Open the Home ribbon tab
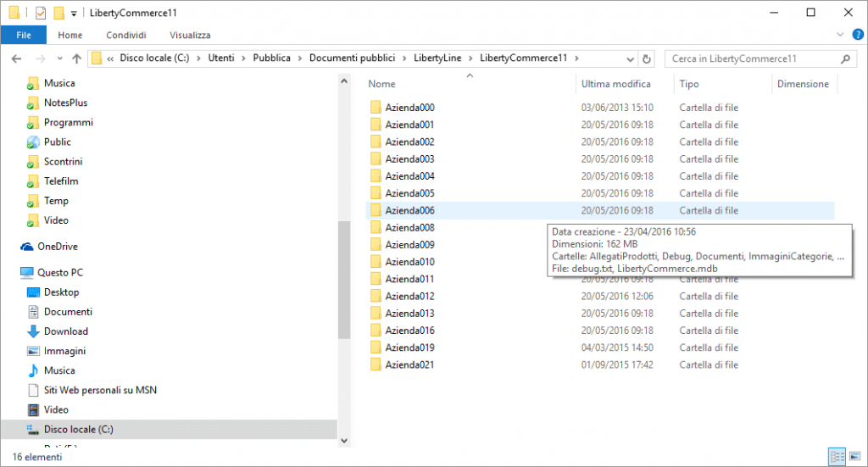The image size is (868, 467). click(x=70, y=35)
